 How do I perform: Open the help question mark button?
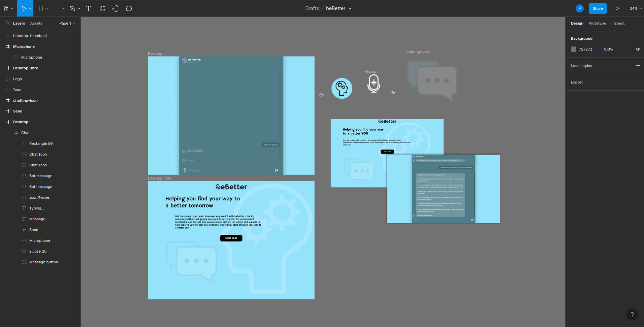(632, 315)
